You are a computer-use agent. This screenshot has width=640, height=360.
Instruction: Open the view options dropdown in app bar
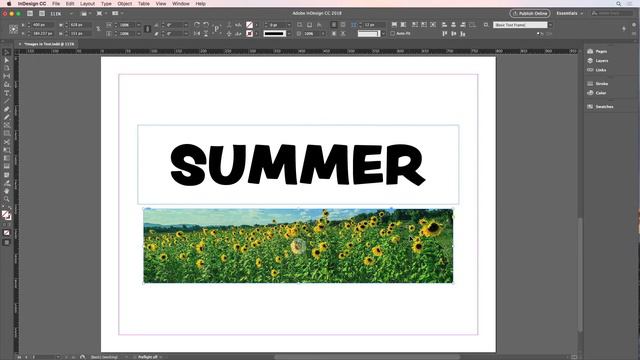[x=87, y=13]
